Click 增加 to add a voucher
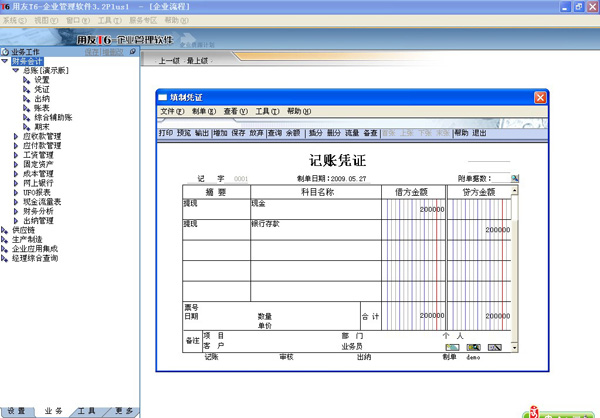This screenshot has height=418, width=600. (x=220, y=133)
